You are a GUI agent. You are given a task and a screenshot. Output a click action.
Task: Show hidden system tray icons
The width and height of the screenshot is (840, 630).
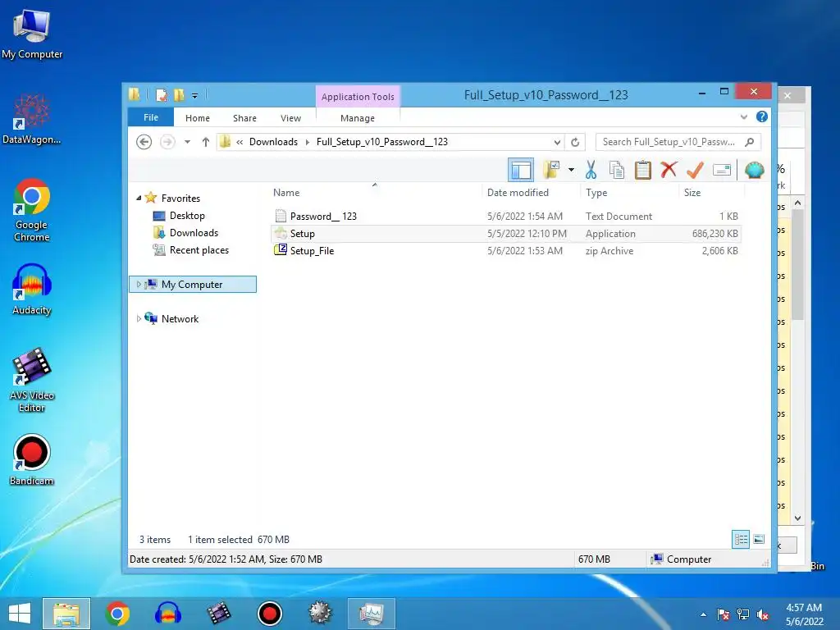tap(703, 614)
